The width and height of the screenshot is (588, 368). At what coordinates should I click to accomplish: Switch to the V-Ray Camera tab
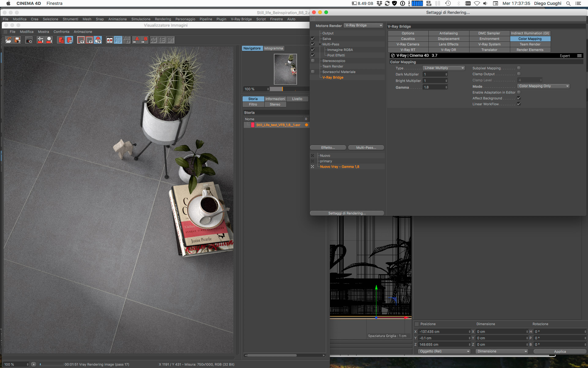pyautogui.click(x=408, y=44)
